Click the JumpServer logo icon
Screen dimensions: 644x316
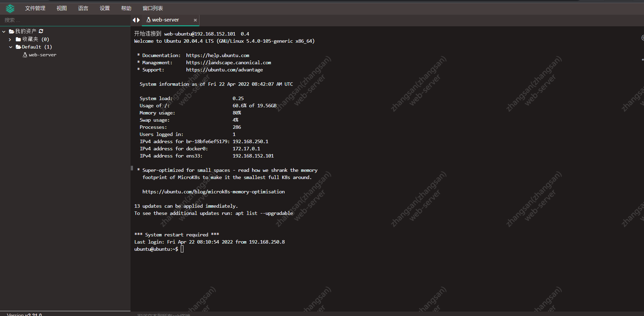10,8
